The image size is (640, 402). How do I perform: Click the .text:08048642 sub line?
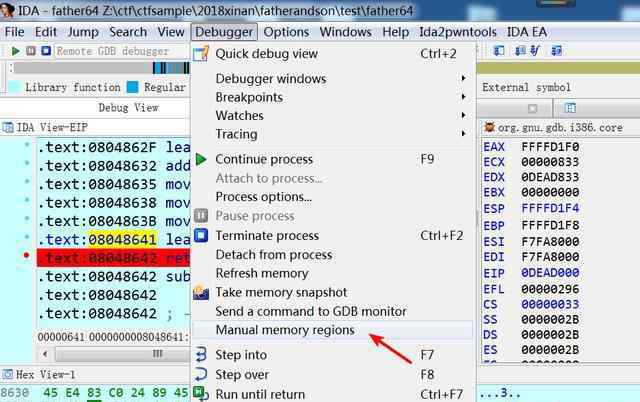pyautogui.click(x=114, y=277)
